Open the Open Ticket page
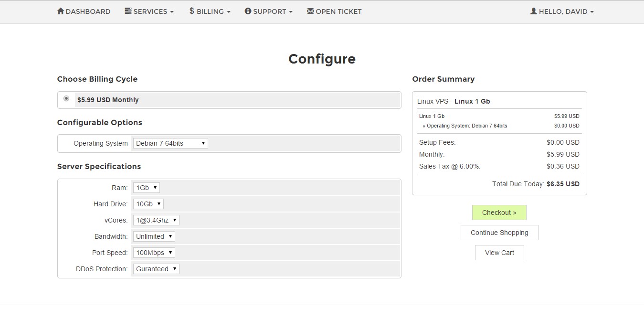Image resolution: width=644 pixels, height=319 pixels. pos(334,11)
